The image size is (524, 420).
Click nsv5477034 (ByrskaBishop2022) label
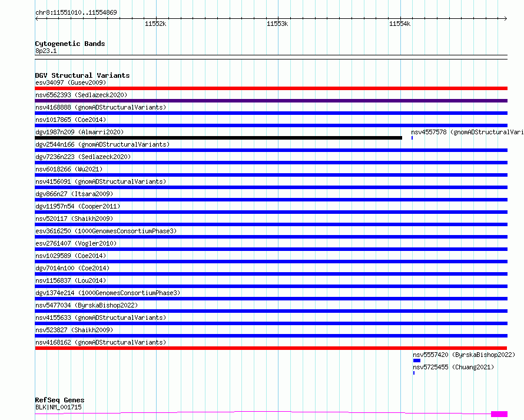87,305
